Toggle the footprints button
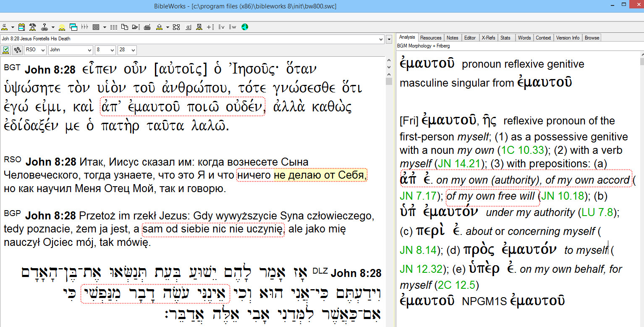 click(x=17, y=50)
